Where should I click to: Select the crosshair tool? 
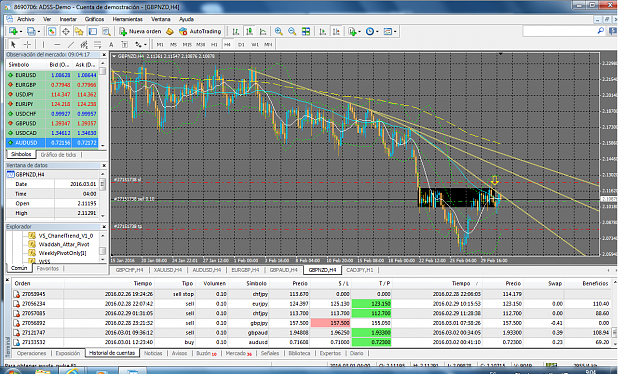click(x=27, y=44)
